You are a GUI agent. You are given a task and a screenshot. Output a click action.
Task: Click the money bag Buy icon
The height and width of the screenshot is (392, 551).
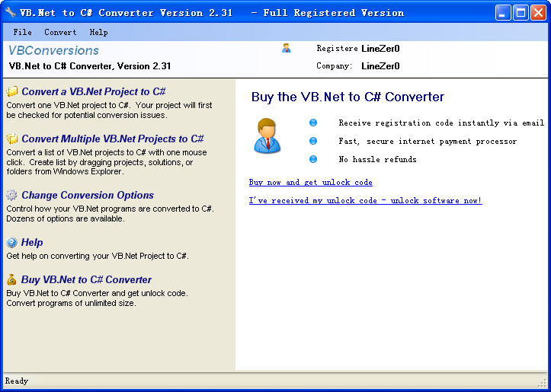11,279
